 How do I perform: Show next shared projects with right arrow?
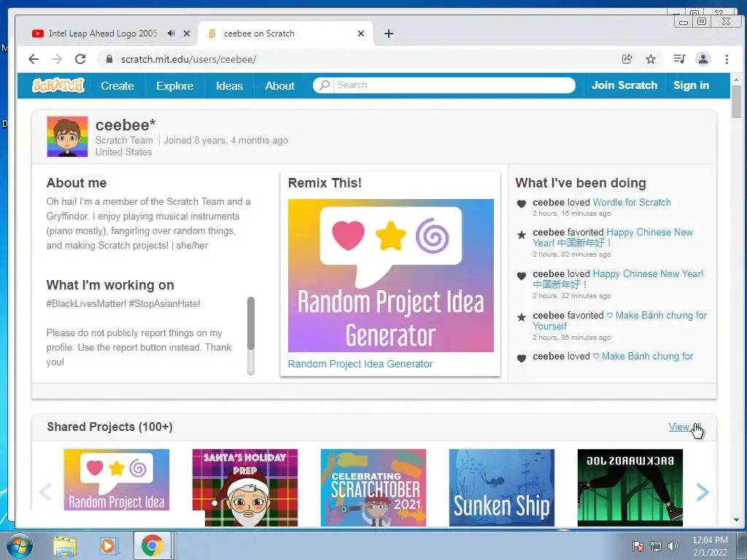703,492
